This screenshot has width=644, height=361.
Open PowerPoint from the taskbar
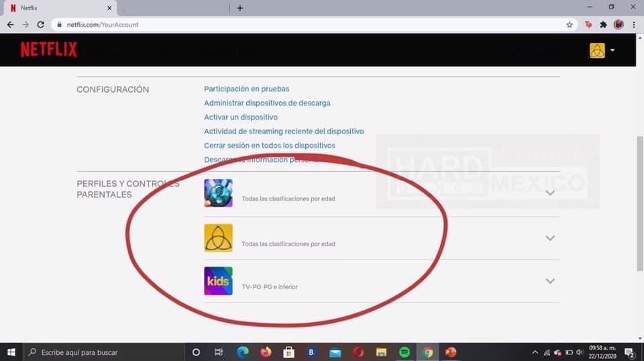451,352
